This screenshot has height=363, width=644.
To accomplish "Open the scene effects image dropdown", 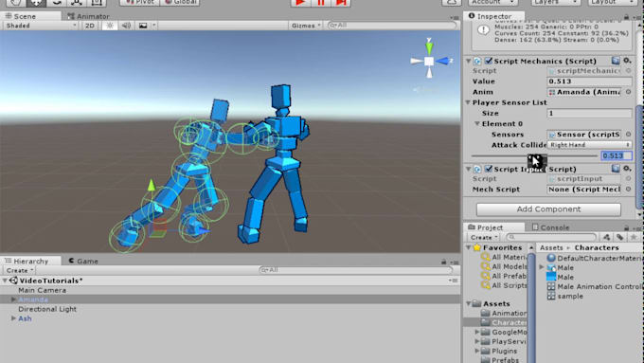I will pyautogui.click(x=146, y=26).
